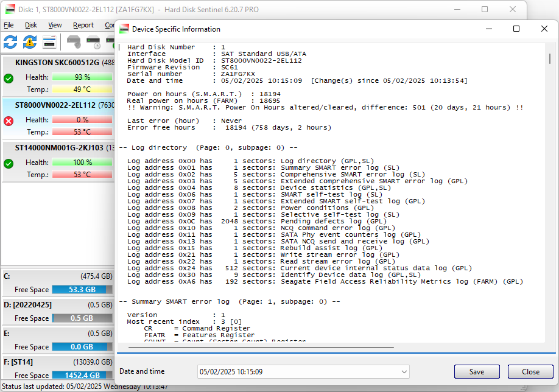Click C: free space bar 53.3 GB
559x392 pixels.
coord(82,289)
